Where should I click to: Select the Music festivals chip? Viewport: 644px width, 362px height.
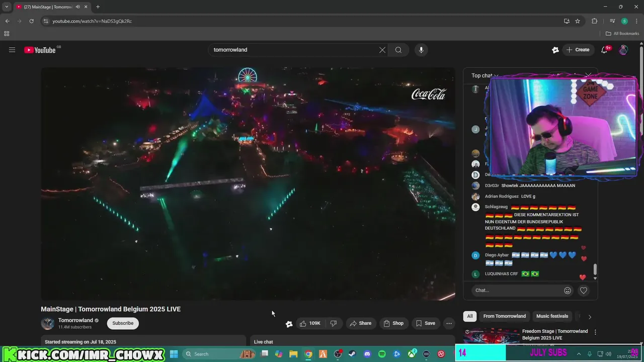tap(552, 316)
